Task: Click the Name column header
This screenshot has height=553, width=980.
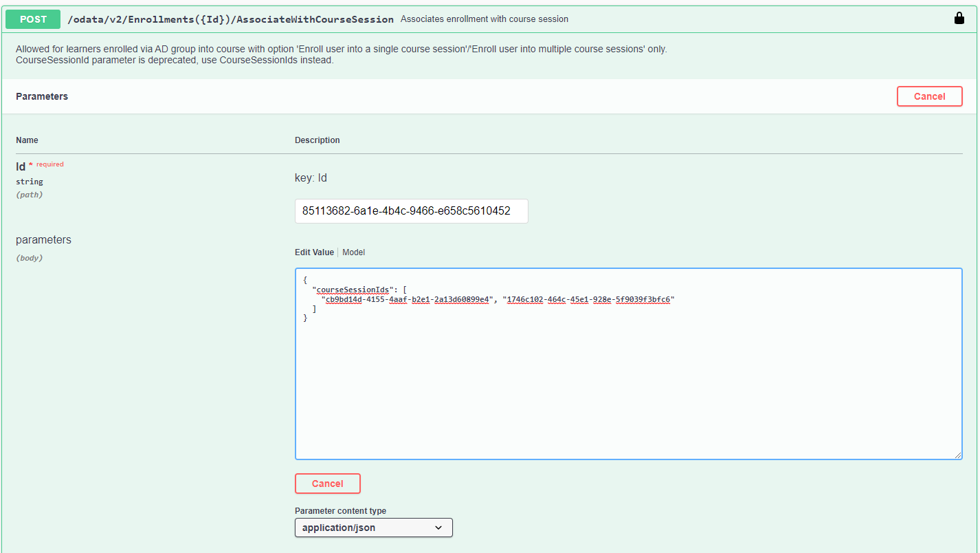Action: pyautogui.click(x=27, y=140)
